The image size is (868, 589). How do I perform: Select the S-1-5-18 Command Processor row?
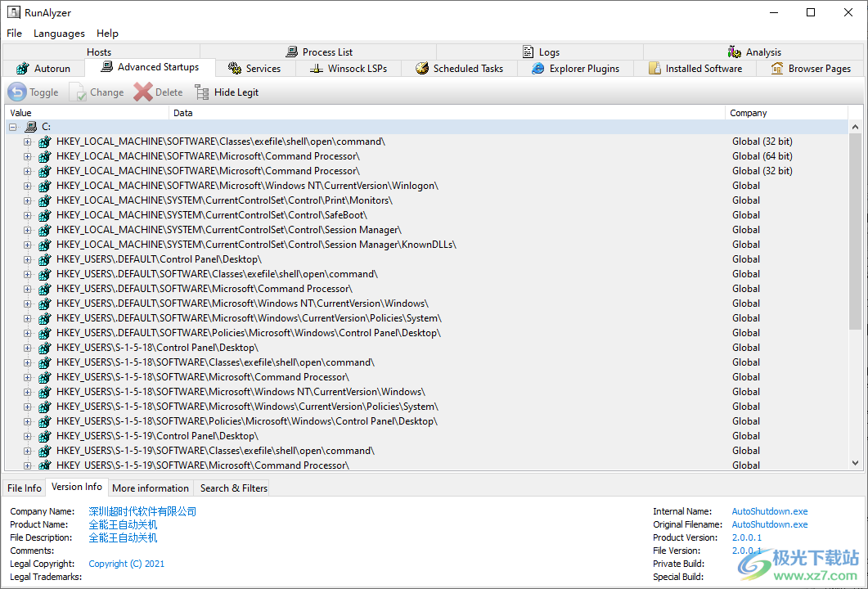pyautogui.click(x=426, y=377)
